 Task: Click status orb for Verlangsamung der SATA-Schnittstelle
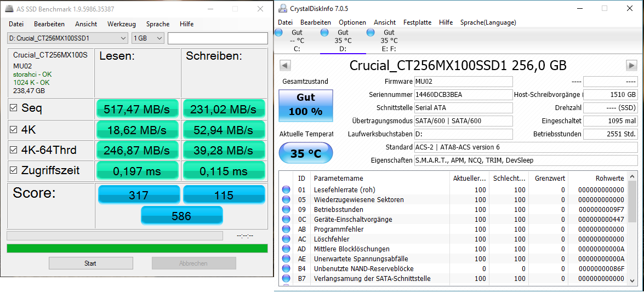tap(286, 278)
